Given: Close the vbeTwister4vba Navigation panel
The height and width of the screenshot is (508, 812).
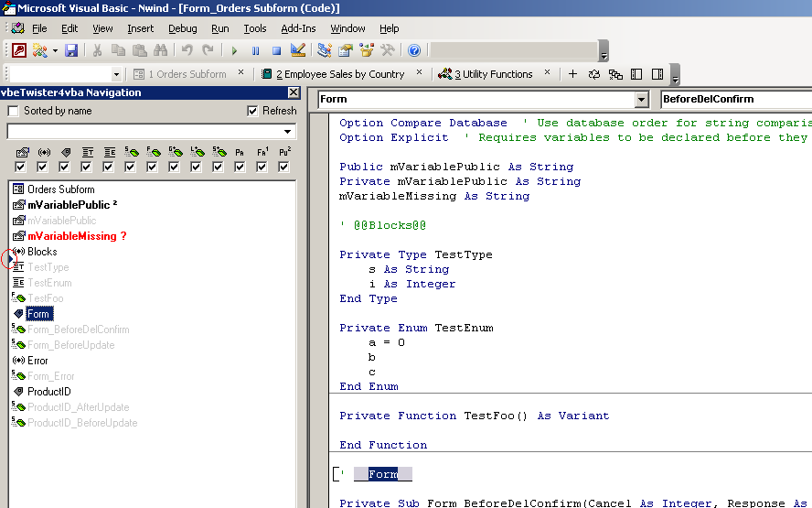Looking at the screenshot, I should pos(294,92).
